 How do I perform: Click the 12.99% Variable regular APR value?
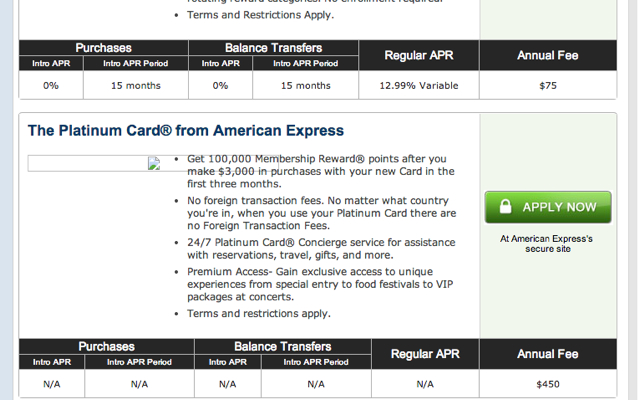pos(419,86)
